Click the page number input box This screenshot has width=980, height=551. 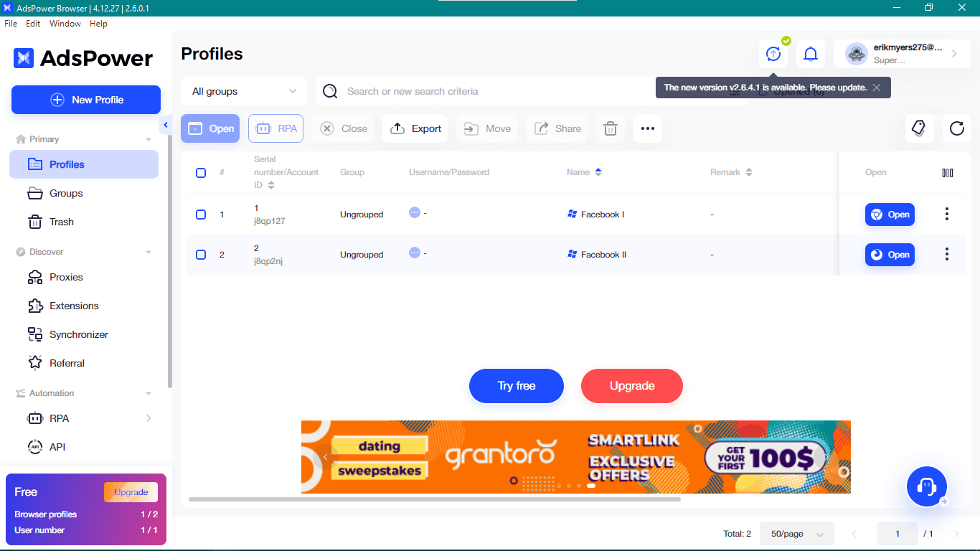(897, 534)
